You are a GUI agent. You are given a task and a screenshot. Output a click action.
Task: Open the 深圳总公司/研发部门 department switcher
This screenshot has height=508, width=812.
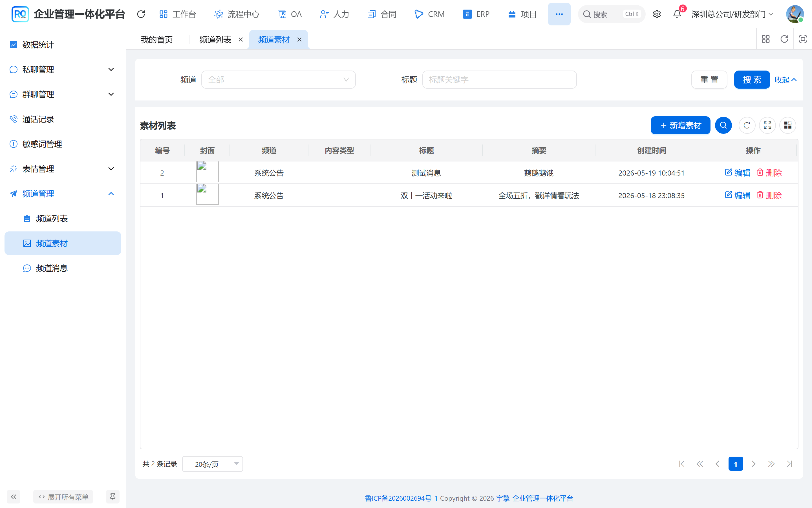732,14
